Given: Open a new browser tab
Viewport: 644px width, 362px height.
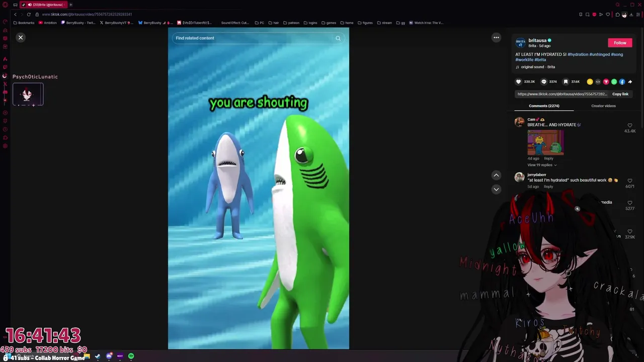Looking at the screenshot, I should 70,5.
